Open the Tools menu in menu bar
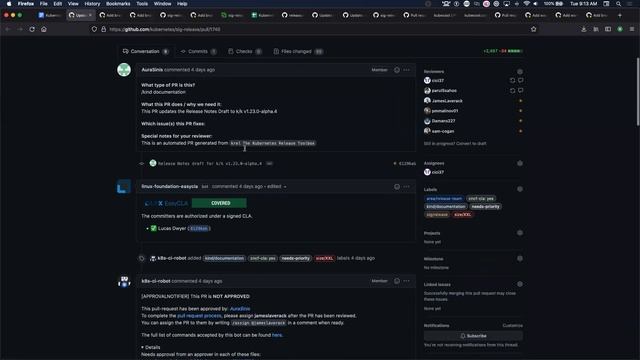 (142, 4)
